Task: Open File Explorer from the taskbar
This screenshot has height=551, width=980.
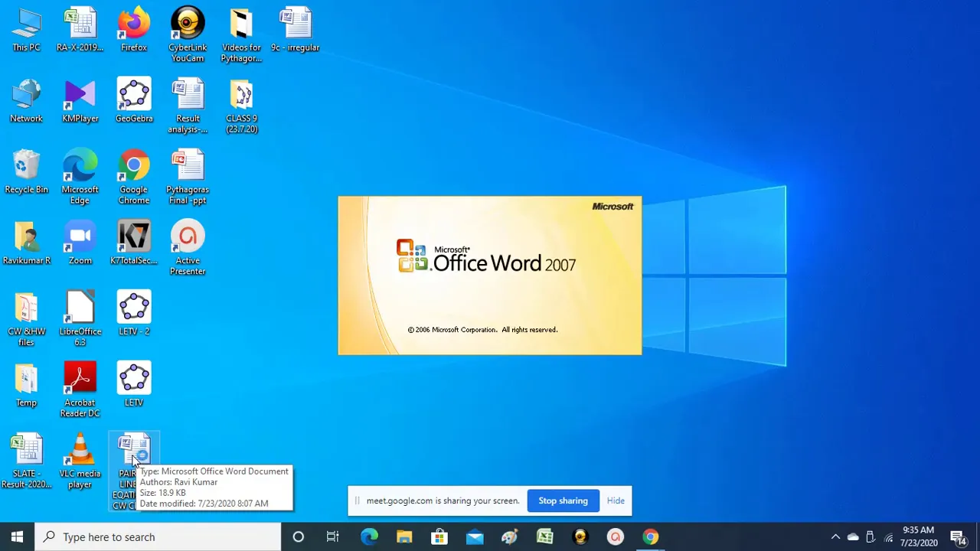Action: [404, 536]
